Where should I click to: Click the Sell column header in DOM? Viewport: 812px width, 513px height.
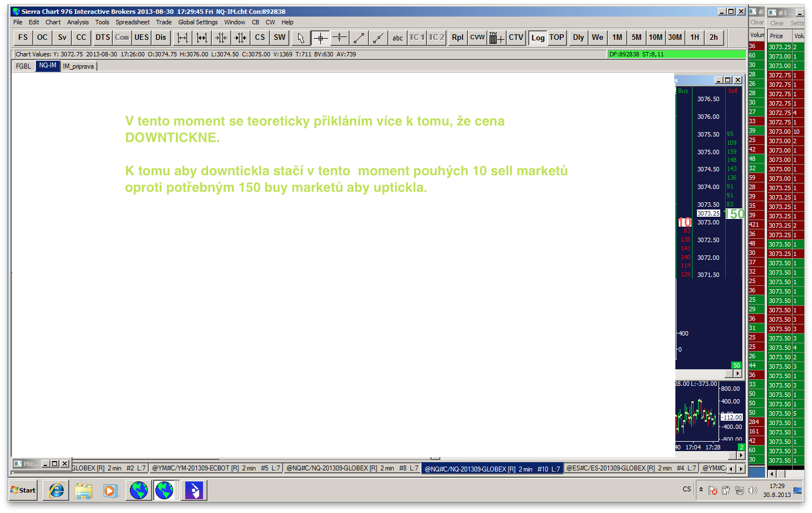[x=732, y=91]
